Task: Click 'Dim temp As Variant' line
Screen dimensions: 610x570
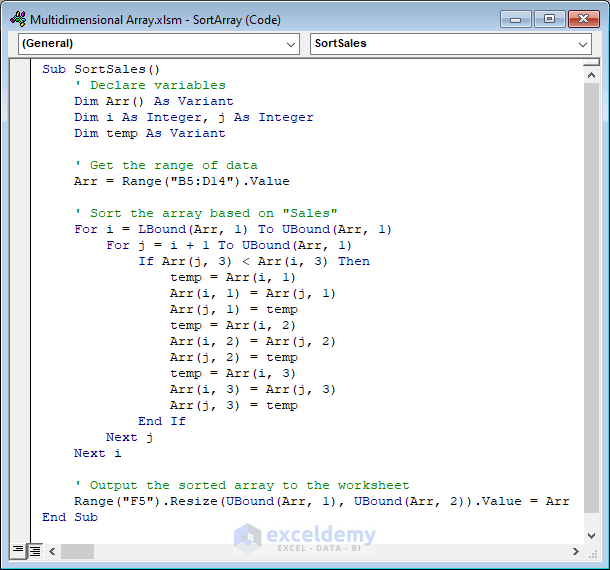Action: [150, 133]
